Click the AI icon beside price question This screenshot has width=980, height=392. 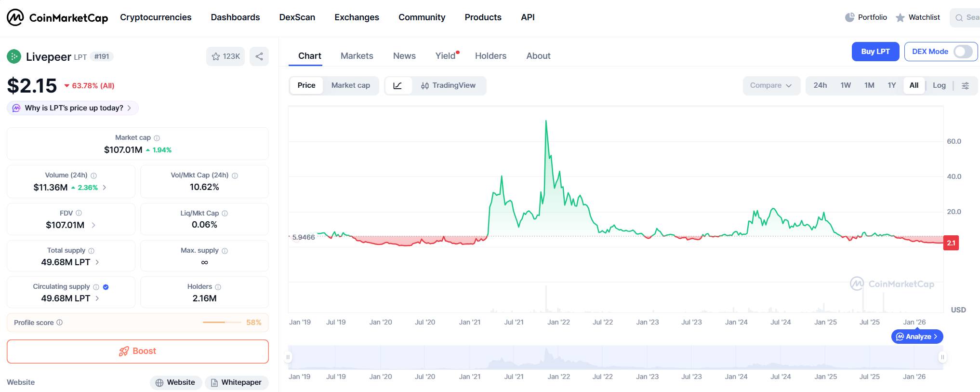click(16, 108)
